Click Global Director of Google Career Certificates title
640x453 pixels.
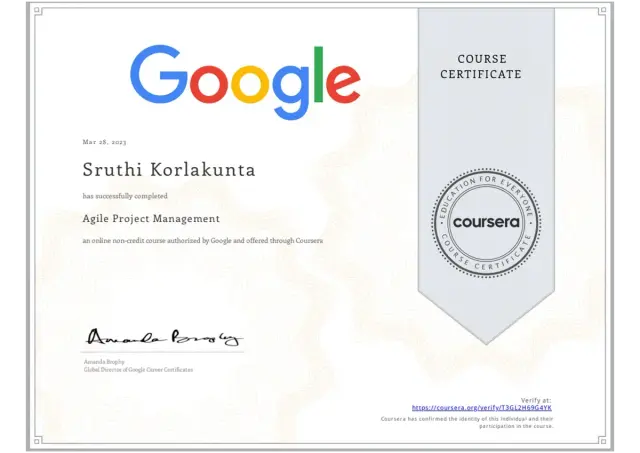pyautogui.click(x=138, y=370)
